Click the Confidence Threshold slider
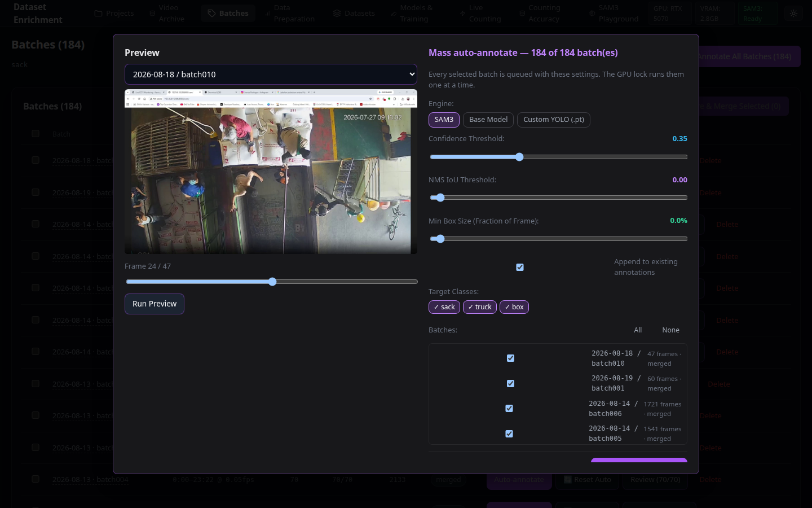The image size is (812, 508). pos(558,157)
